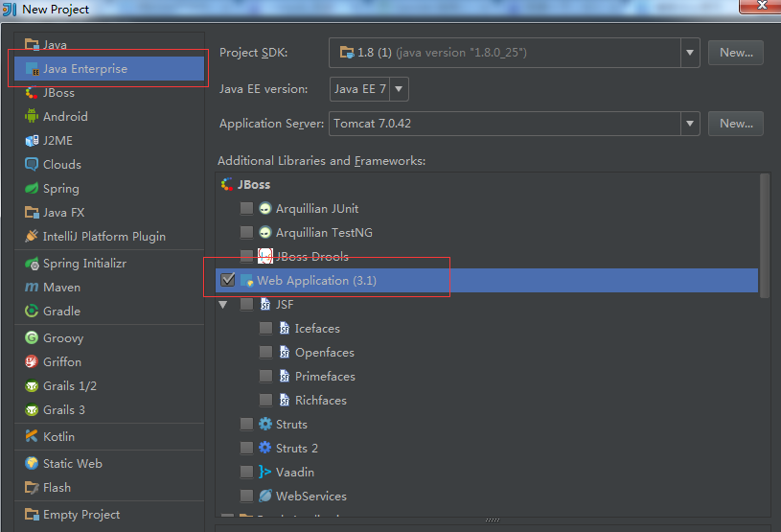Click the Primefaces JSF icon
The image size is (781, 532).
point(285,376)
